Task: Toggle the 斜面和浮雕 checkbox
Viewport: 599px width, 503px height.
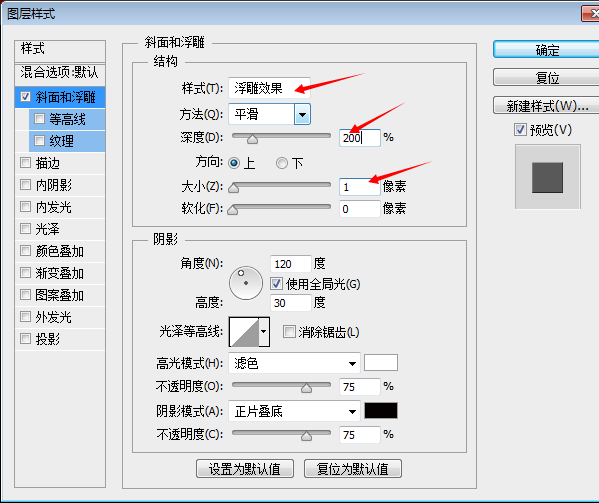Action: [26, 97]
